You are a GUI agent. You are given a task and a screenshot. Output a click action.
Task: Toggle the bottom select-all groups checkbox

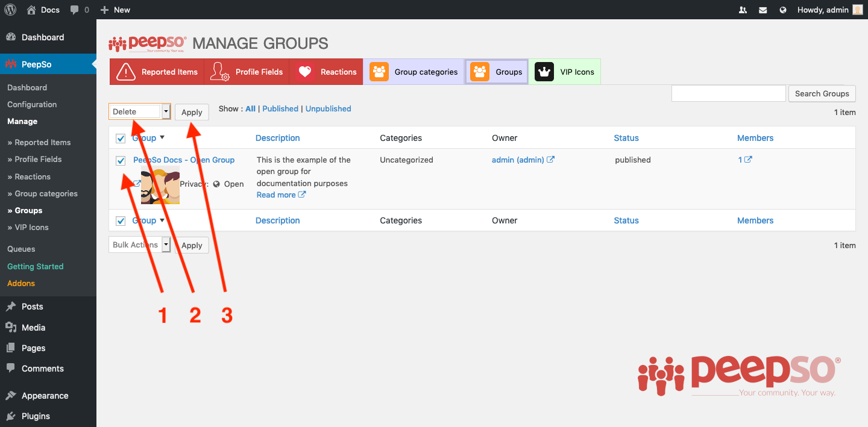pos(121,221)
